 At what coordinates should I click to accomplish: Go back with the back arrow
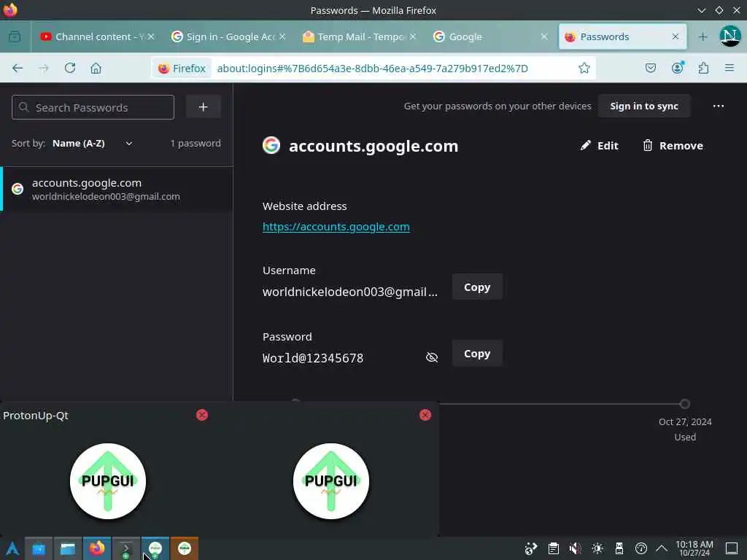(x=18, y=68)
